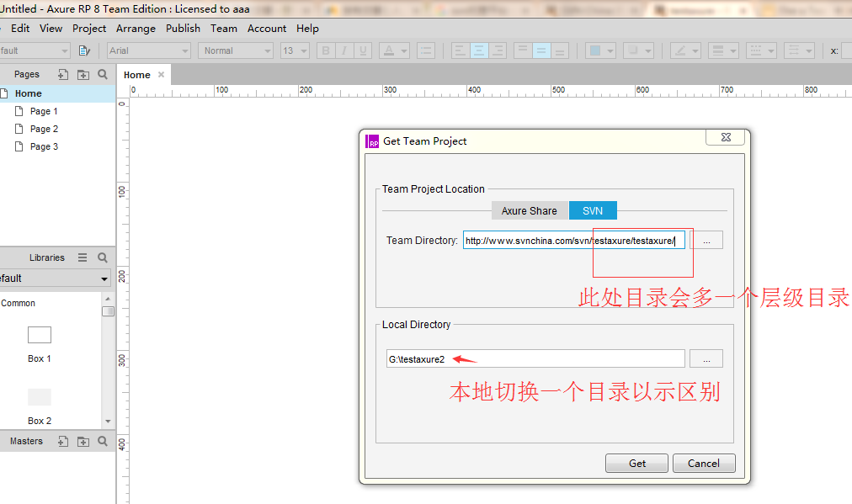
Task: Switch to the Axure Share tab
Action: coord(530,210)
